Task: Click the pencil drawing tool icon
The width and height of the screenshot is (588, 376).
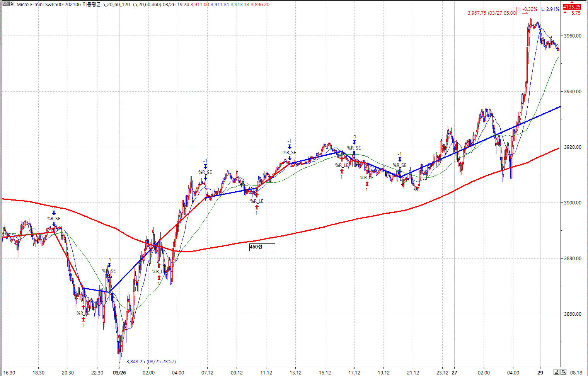Action: click(556, 372)
